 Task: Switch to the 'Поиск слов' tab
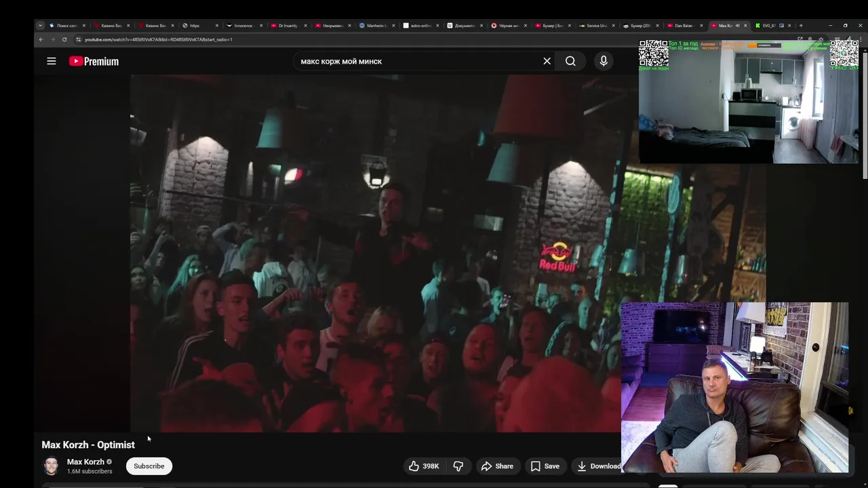coord(66,26)
